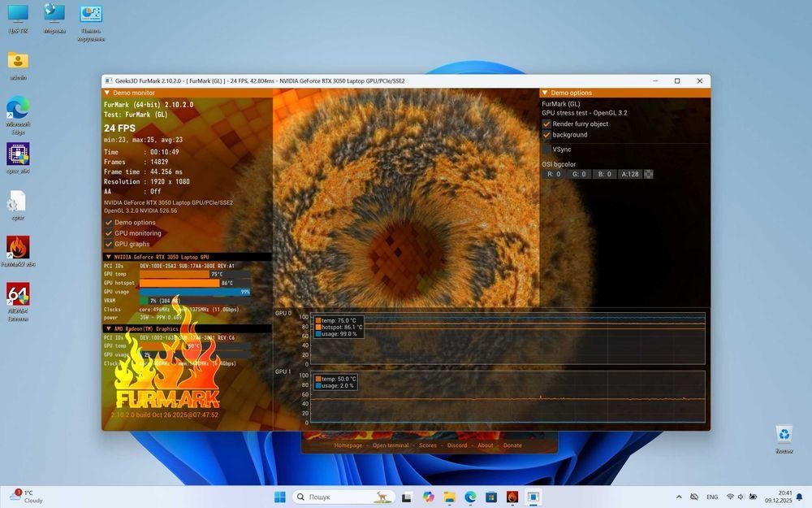Click the NVIDIA GPU usage 99% bar
The width and height of the screenshot is (812, 508).
(195, 292)
